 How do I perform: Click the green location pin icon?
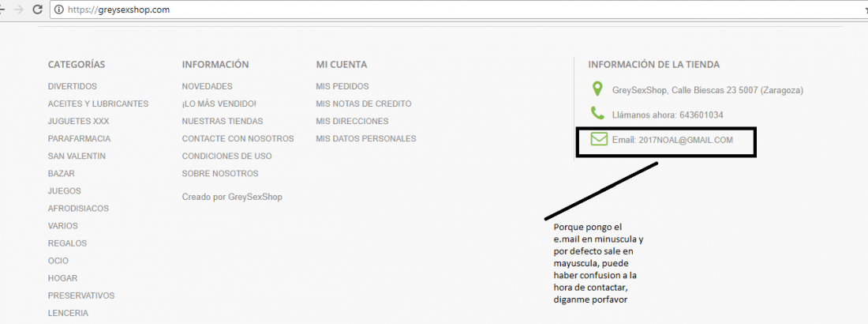[x=597, y=89]
